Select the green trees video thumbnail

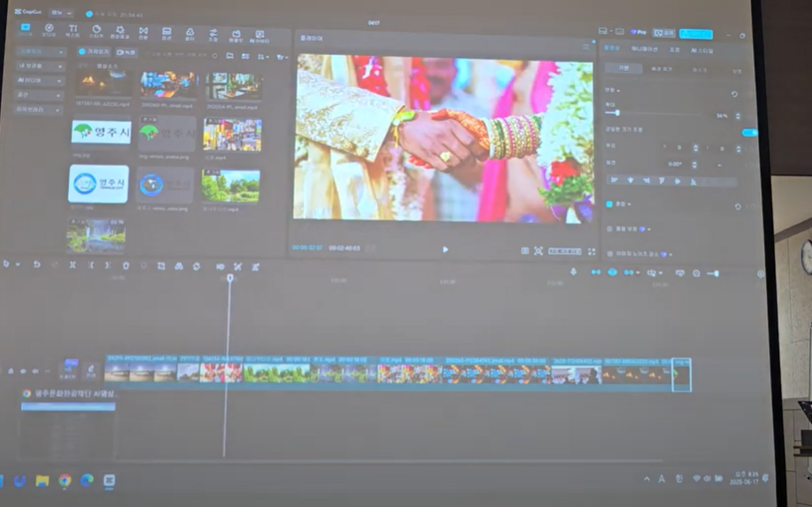[x=231, y=187]
